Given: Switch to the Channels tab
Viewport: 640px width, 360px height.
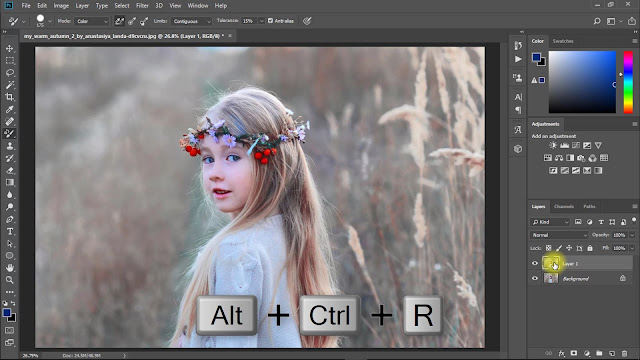Looking at the screenshot, I should point(564,207).
